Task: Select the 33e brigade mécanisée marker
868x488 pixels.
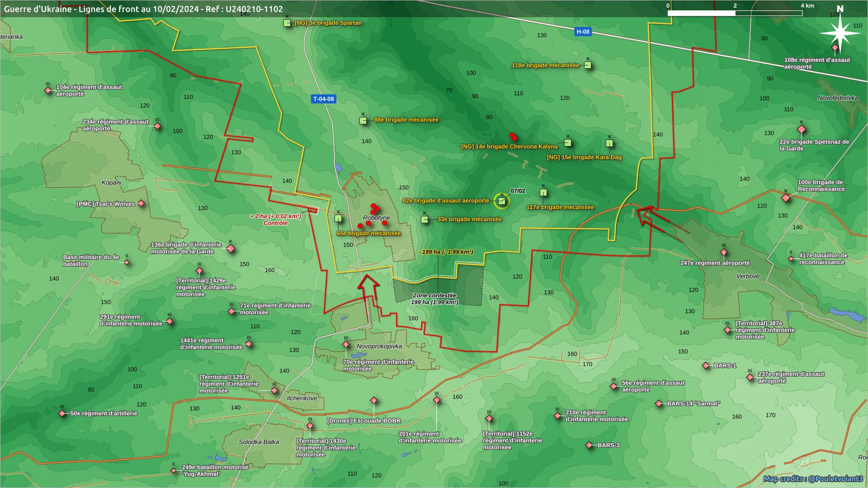Action: [x=425, y=220]
